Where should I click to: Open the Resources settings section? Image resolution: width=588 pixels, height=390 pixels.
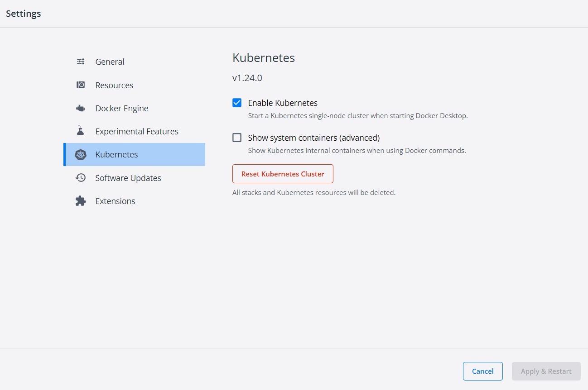coord(114,85)
